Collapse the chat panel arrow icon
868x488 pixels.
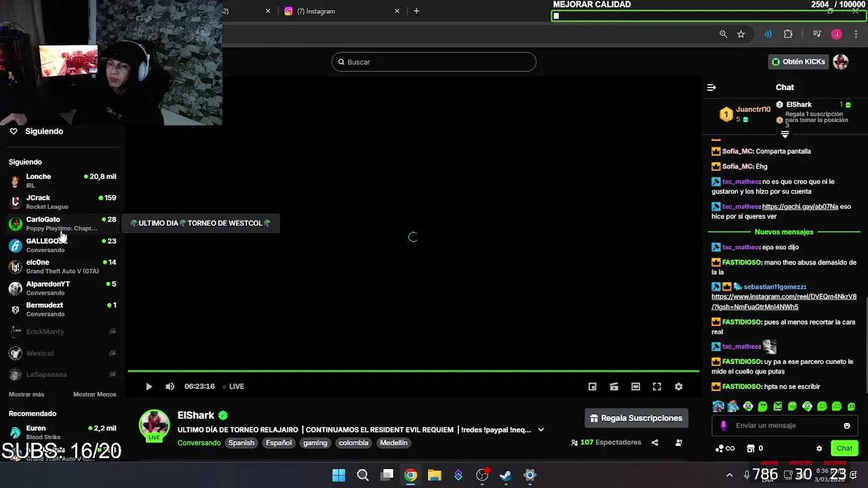click(x=711, y=87)
